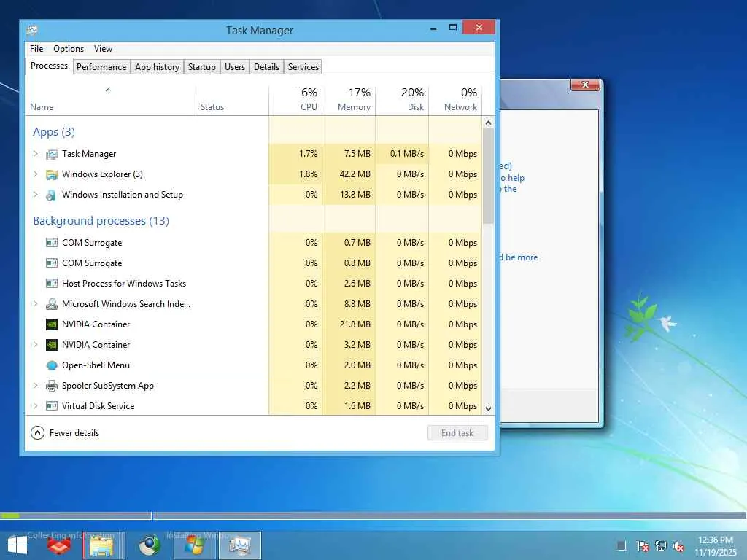Screen dimensions: 747x560
Task: Select the Task Manager app row icon
Action: point(52,155)
